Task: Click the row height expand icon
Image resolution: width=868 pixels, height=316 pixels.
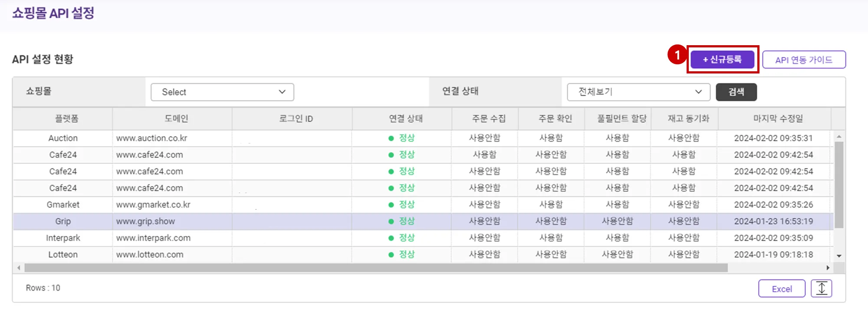Action: 821,289
